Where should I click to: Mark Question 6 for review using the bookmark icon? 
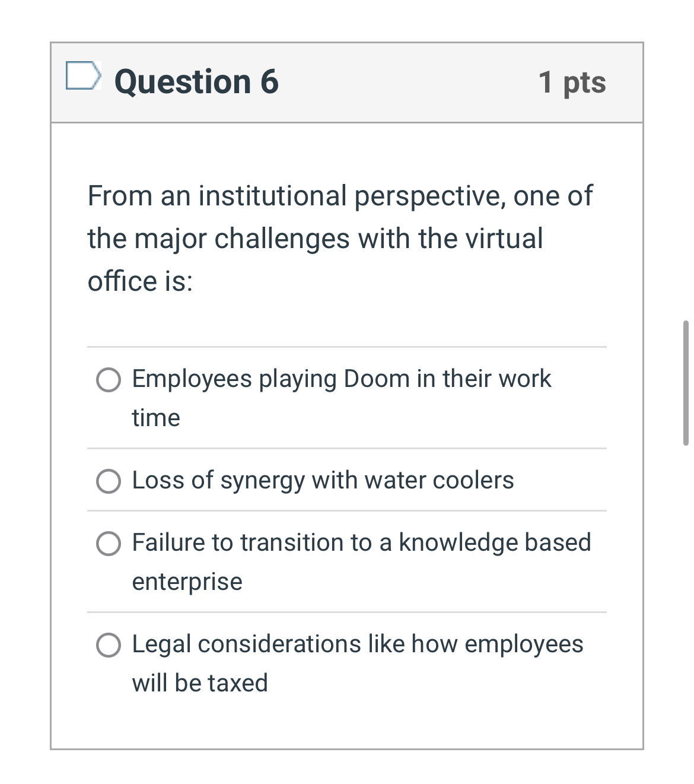click(83, 76)
